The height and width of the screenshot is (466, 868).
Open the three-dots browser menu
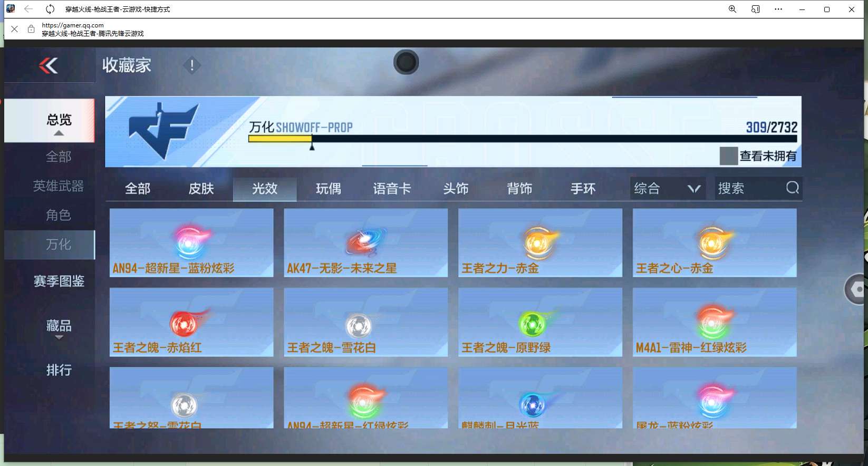(x=778, y=9)
